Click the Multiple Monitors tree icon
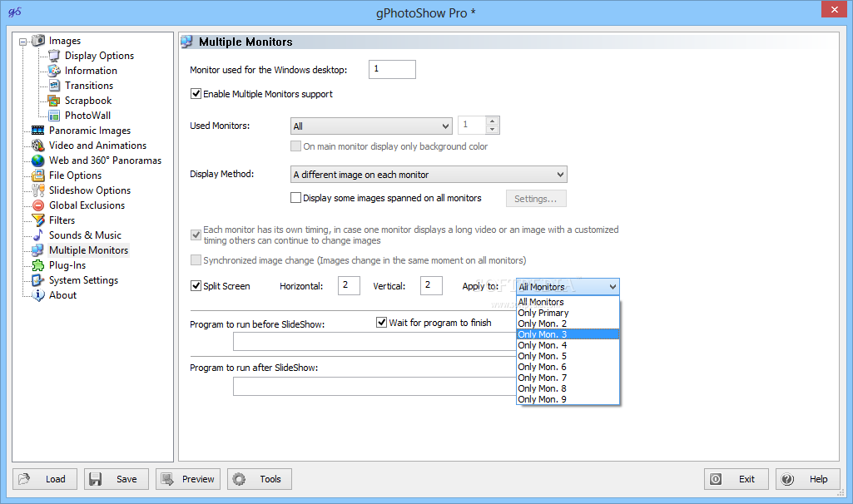This screenshot has width=853, height=504. pos(38,250)
